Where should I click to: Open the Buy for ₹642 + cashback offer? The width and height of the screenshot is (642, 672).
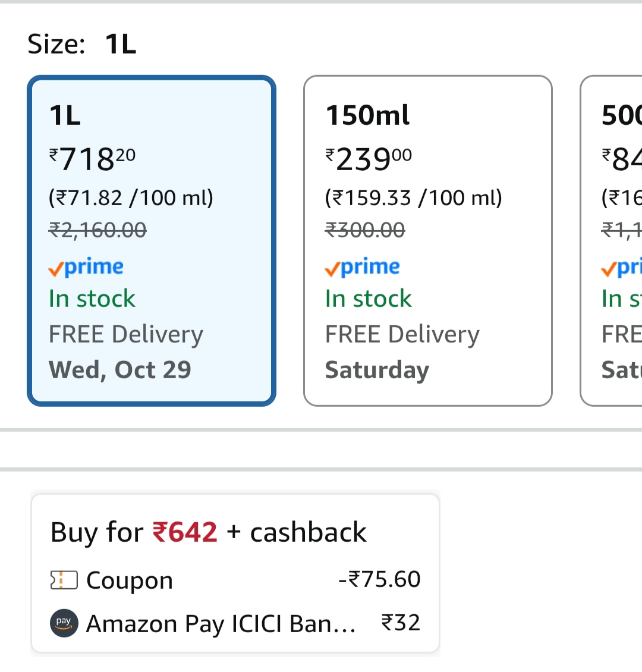pos(209,532)
